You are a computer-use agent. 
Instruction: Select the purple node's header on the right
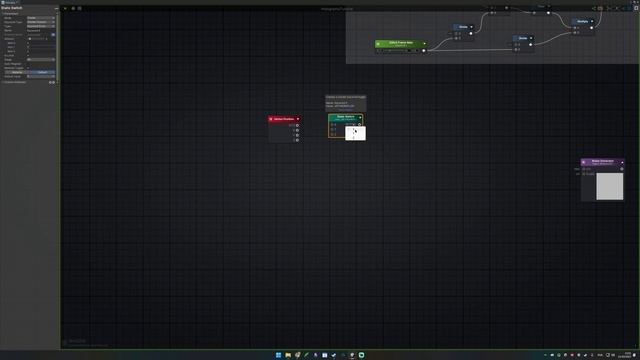coord(602,162)
